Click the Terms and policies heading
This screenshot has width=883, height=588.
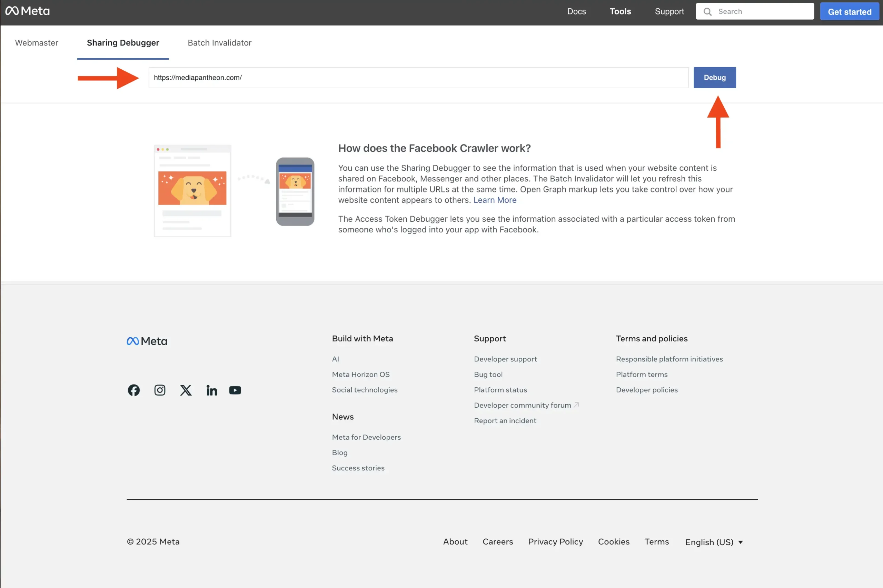(x=651, y=338)
